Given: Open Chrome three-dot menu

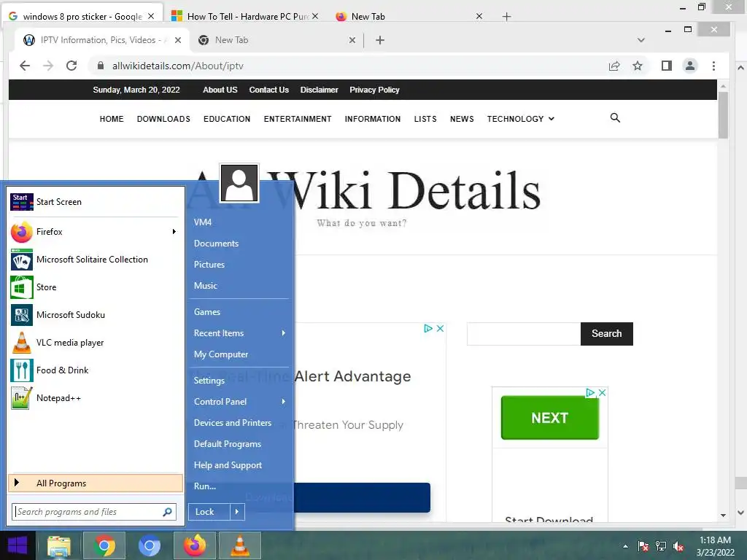Looking at the screenshot, I should (713, 66).
